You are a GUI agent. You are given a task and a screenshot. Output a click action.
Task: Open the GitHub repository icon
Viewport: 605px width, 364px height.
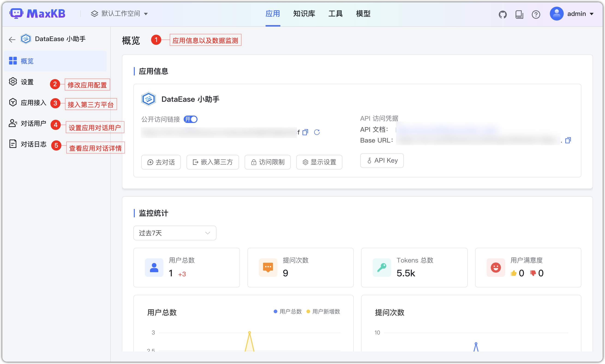pos(503,14)
